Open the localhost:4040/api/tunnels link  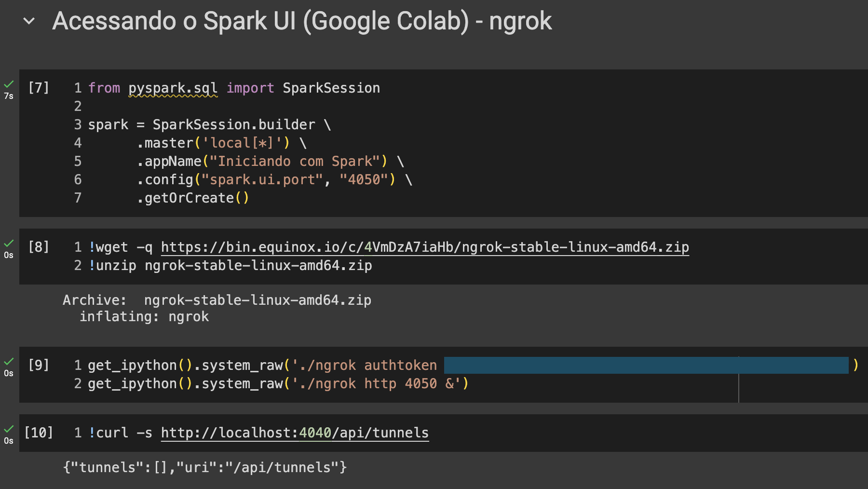[x=295, y=433]
